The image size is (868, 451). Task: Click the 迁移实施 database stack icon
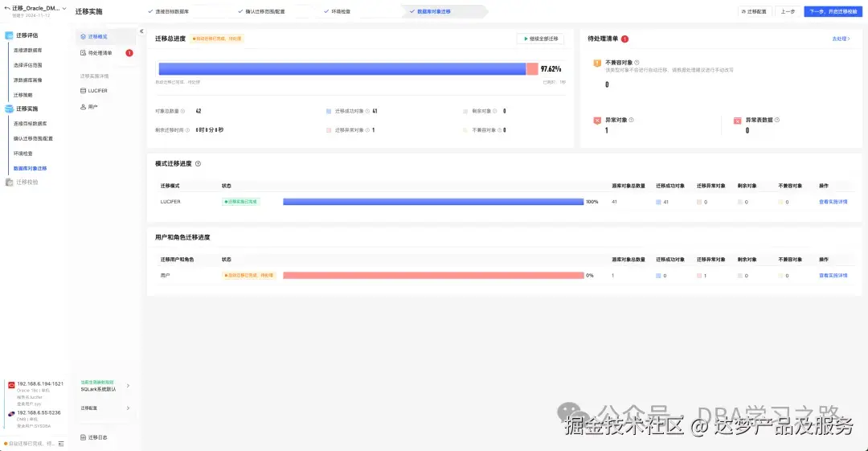tap(9, 109)
